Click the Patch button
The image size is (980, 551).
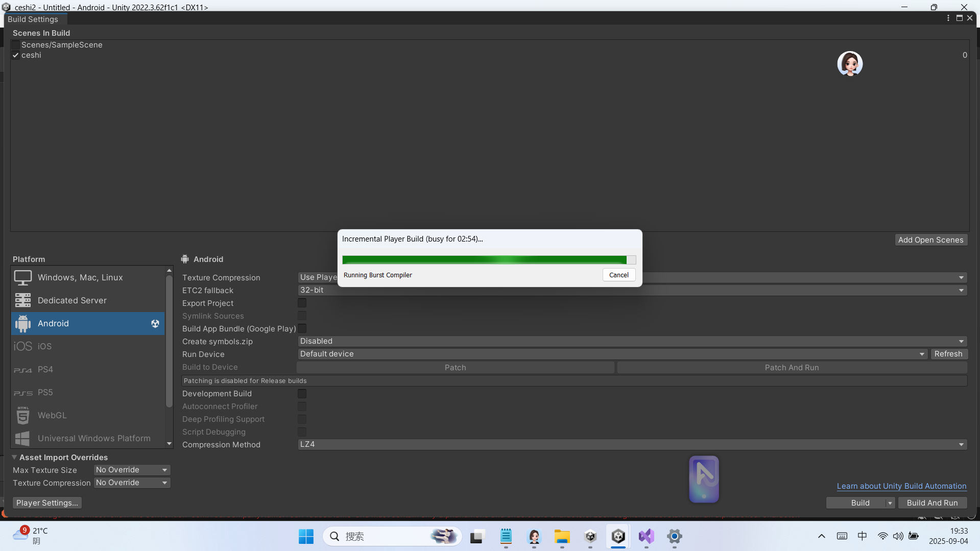[455, 368]
